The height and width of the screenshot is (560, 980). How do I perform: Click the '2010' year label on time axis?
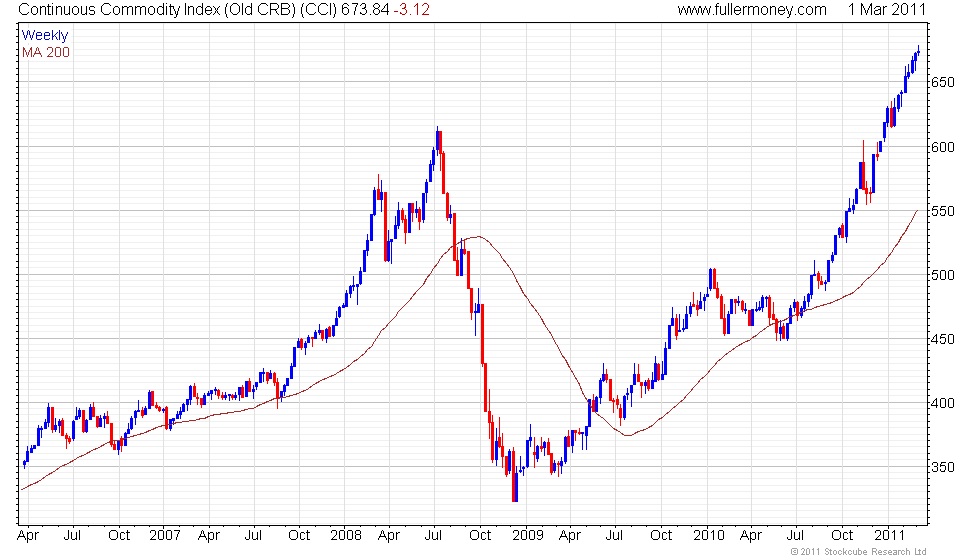click(709, 535)
